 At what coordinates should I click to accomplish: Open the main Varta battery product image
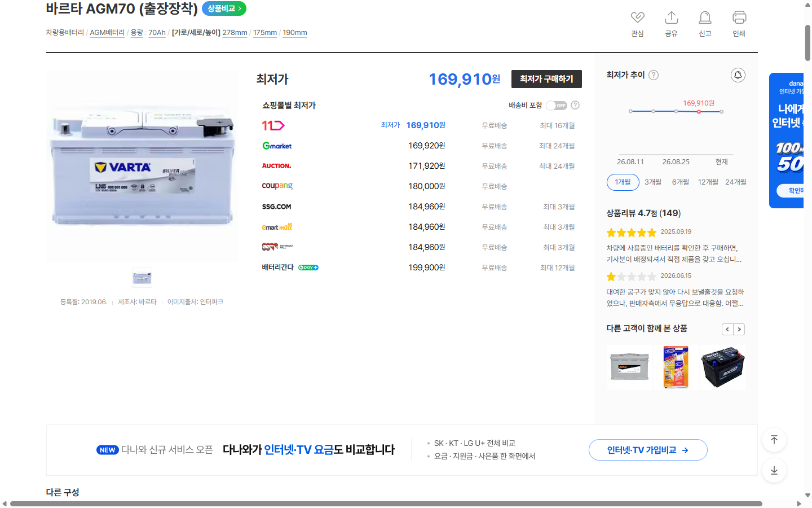tap(142, 165)
